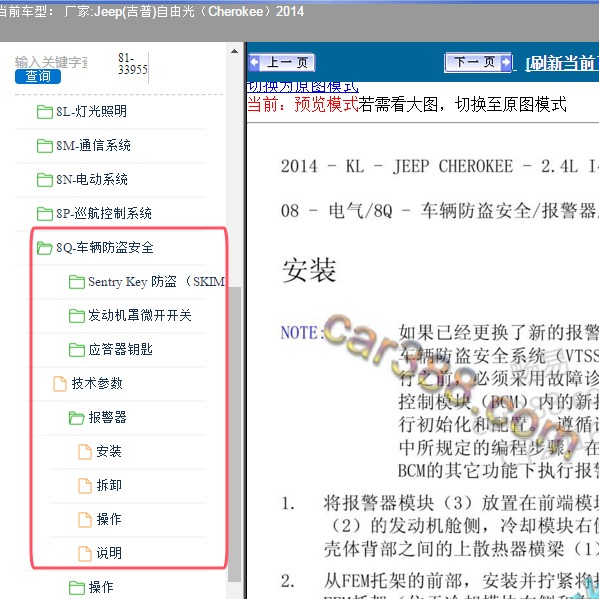Click the 刷新当前 refresh link

[562, 63]
